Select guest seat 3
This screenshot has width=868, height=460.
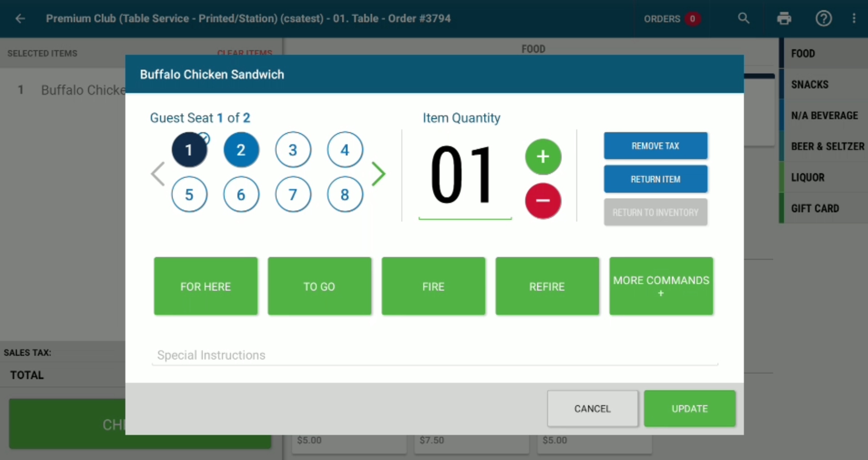[293, 150]
